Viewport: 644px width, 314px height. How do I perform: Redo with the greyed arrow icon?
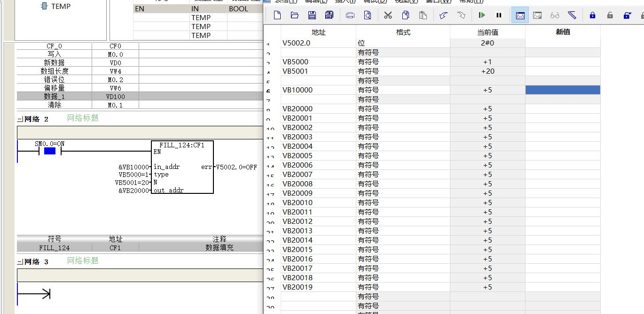point(461,15)
